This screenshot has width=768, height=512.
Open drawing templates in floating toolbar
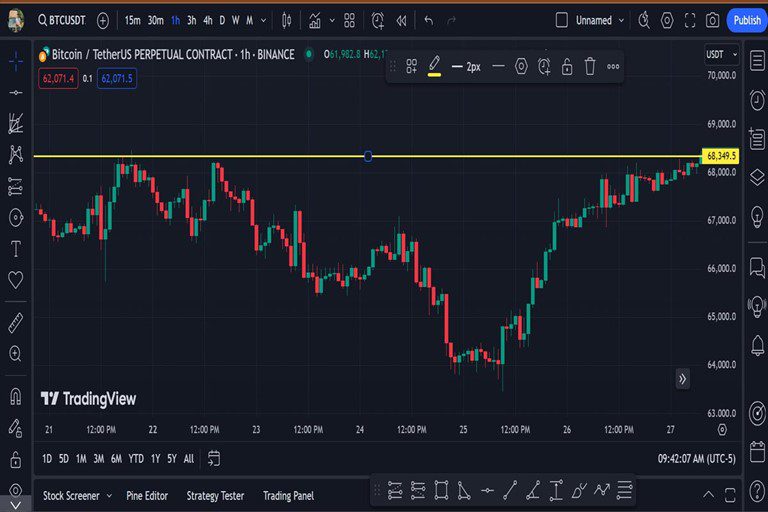[x=411, y=66]
